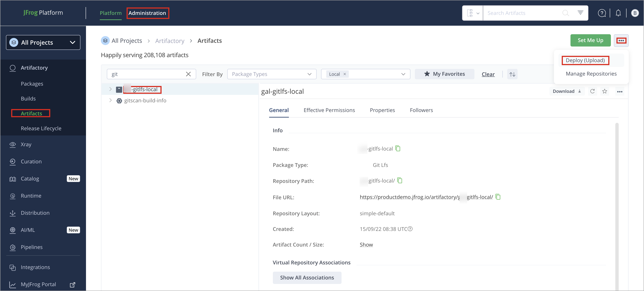Remove the Local filter chip
This screenshot has height=291, width=644.
345,74
